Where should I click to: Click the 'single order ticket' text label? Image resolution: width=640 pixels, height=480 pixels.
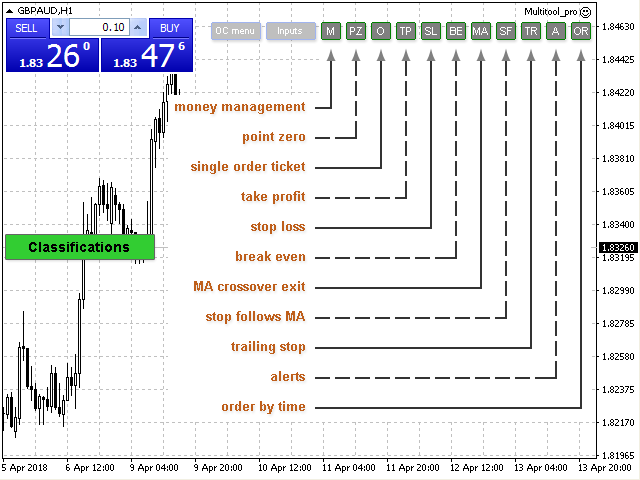pos(248,167)
